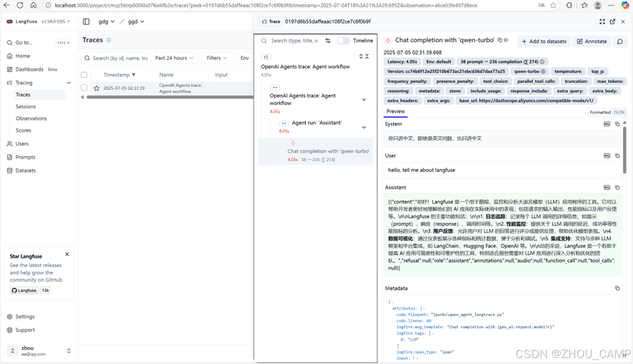The width and height of the screenshot is (633, 364).
Task: Open the browser home page
Action: pos(33,5)
